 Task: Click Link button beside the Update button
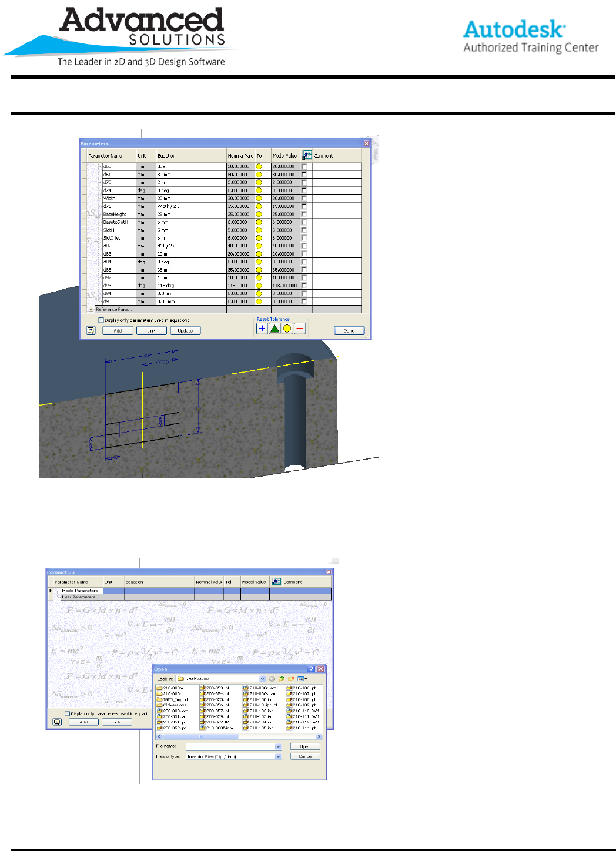pyautogui.click(x=151, y=330)
